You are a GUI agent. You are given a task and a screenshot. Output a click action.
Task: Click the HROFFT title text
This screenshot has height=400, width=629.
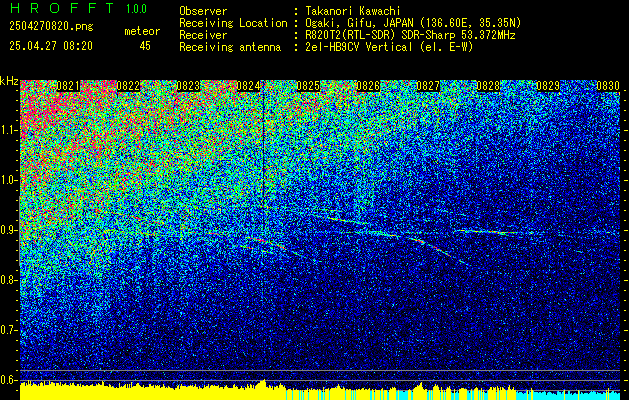(x=61, y=8)
